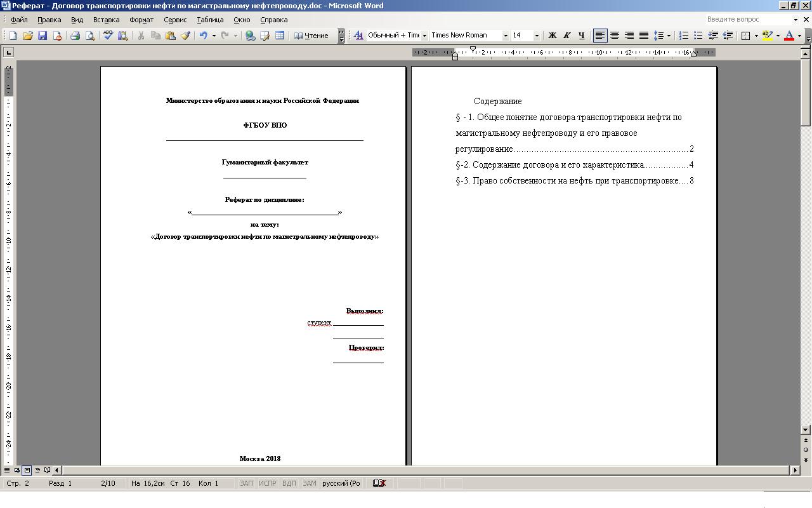The height and width of the screenshot is (508, 812).
Task: Open the font size 14 dropdown
Action: click(x=537, y=36)
